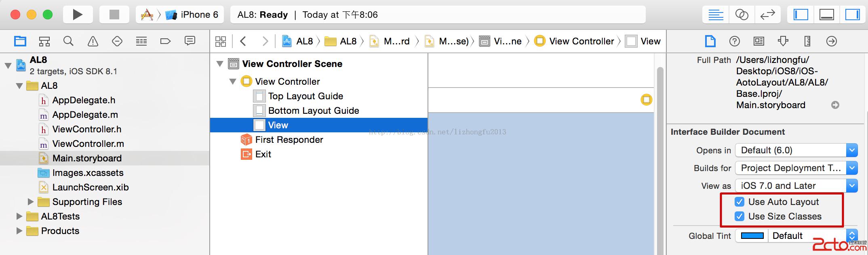This screenshot has width=868, height=255.
Task: Open the 'View as' iOS version dropdown
Action: coord(796,186)
